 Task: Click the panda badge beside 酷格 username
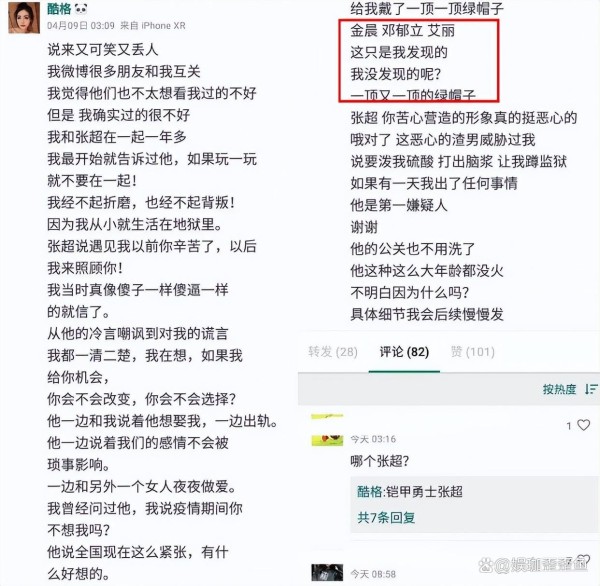tap(81, 8)
